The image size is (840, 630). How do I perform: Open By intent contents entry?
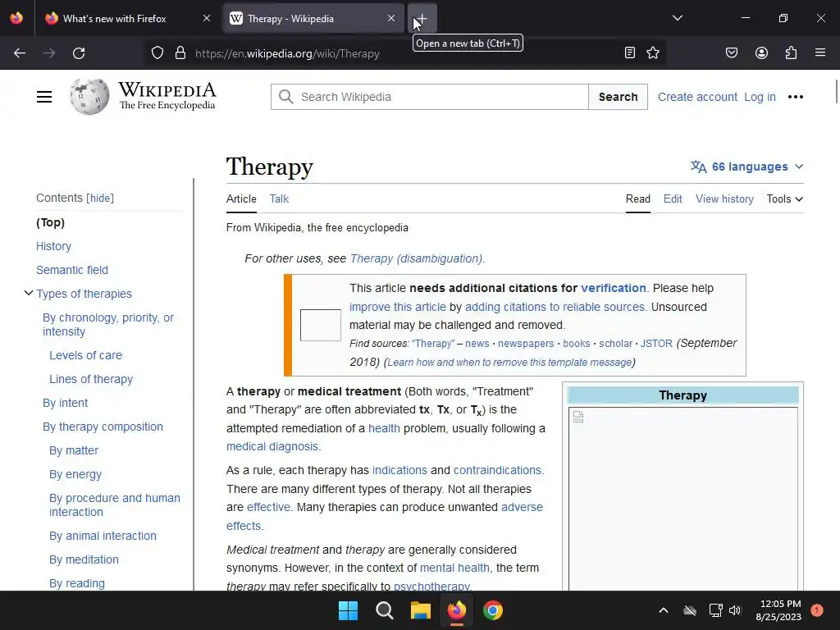(66, 403)
